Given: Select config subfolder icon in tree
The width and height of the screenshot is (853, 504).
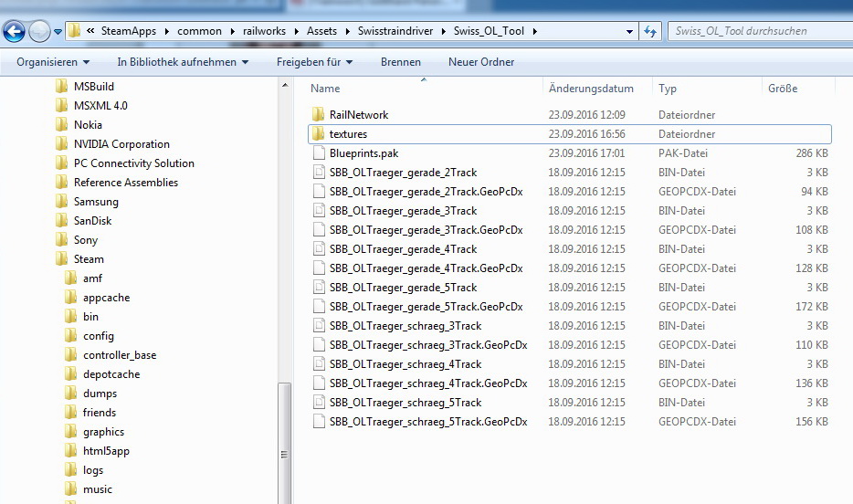Looking at the screenshot, I should tap(70, 335).
